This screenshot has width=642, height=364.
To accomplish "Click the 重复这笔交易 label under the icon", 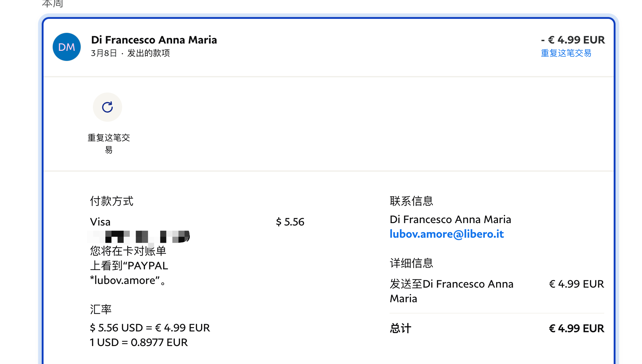I will pos(109,143).
